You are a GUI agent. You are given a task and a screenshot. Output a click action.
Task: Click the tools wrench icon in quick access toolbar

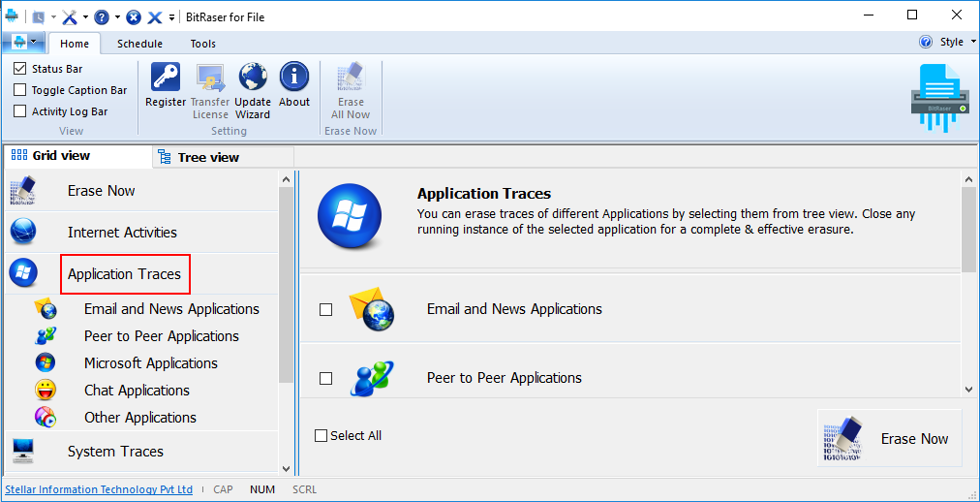point(70,16)
